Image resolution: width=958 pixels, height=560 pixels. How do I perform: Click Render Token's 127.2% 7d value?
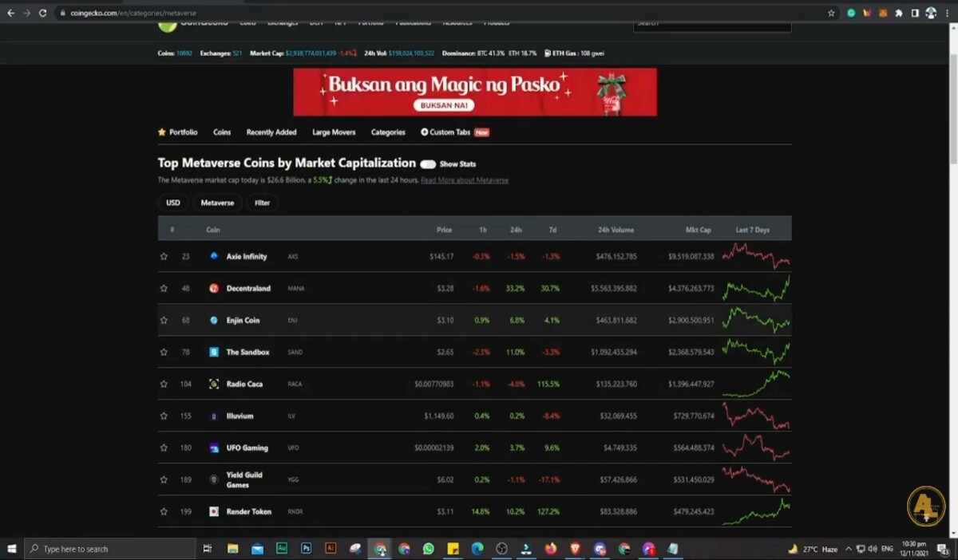point(548,511)
